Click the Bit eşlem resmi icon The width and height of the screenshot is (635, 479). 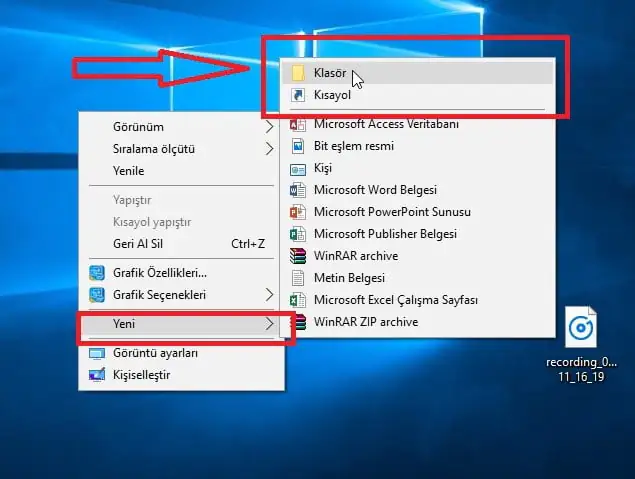click(x=298, y=146)
